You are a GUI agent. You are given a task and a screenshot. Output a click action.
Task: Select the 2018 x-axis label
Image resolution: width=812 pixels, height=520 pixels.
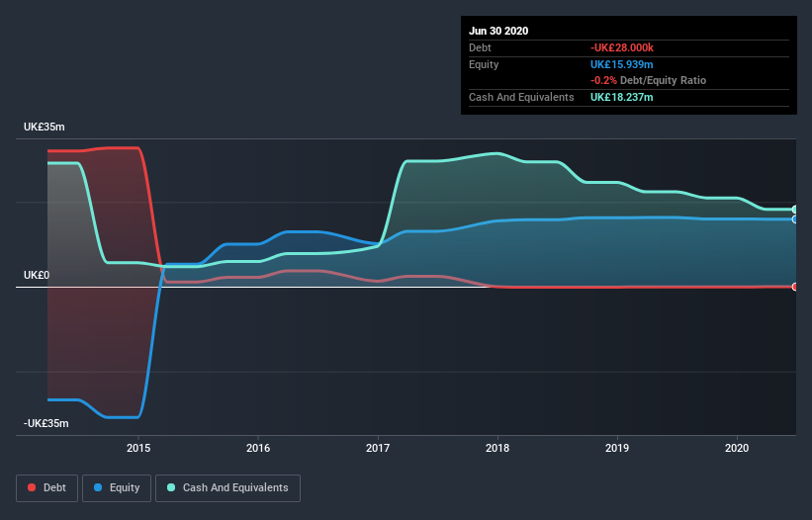[x=497, y=448]
